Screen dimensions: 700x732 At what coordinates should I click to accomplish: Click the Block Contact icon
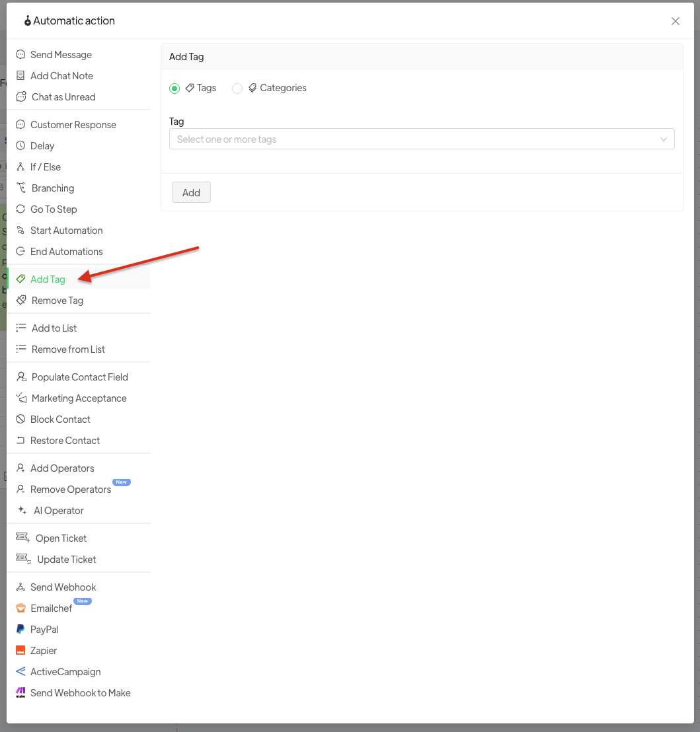(20, 420)
